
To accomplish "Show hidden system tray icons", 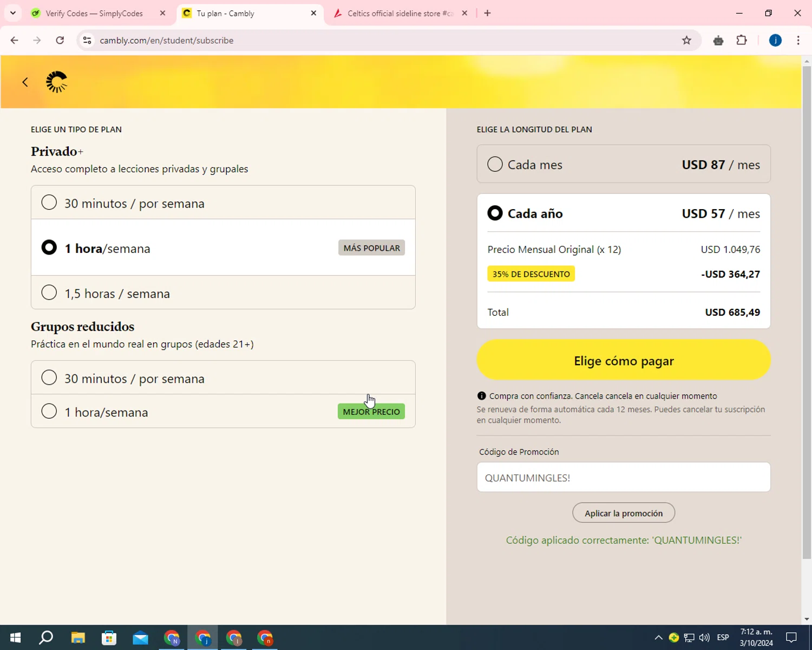I will [658, 638].
